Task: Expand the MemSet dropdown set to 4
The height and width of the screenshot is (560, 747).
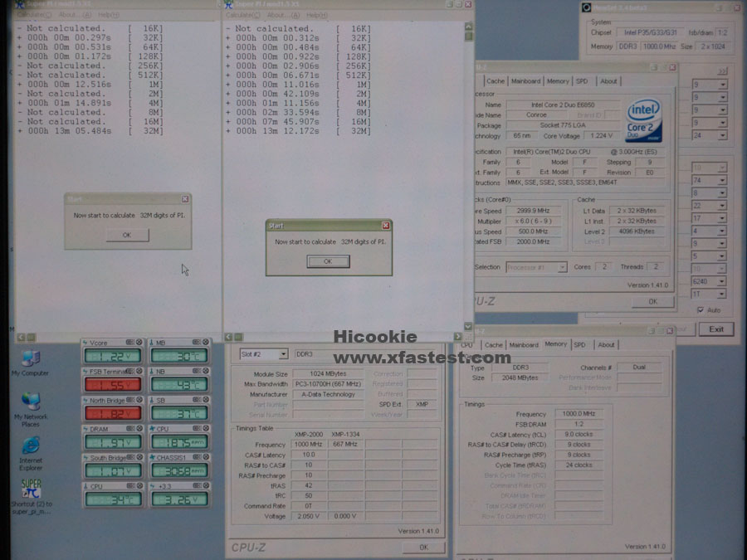Action: pyautogui.click(x=723, y=231)
